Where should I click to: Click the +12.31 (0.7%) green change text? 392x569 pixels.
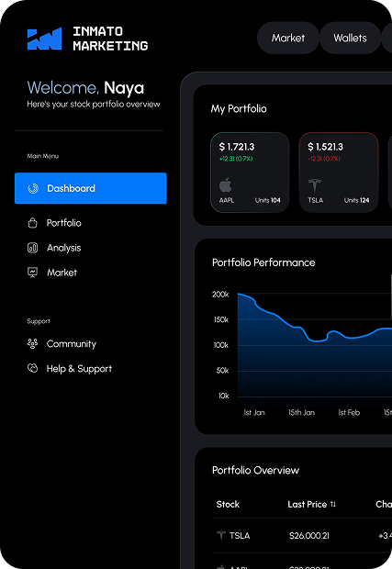tap(236, 159)
